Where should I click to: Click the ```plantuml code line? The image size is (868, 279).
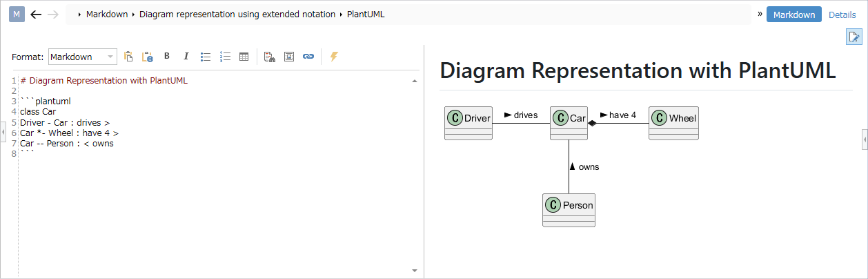coord(46,101)
